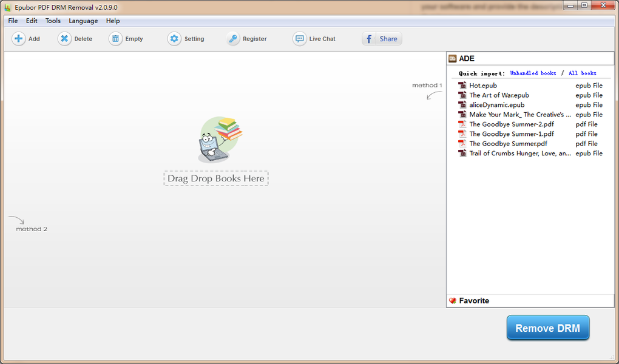The width and height of the screenshot is (619, 364).
Task: Click the Make Your Mark epub icon
Action: 462,115
